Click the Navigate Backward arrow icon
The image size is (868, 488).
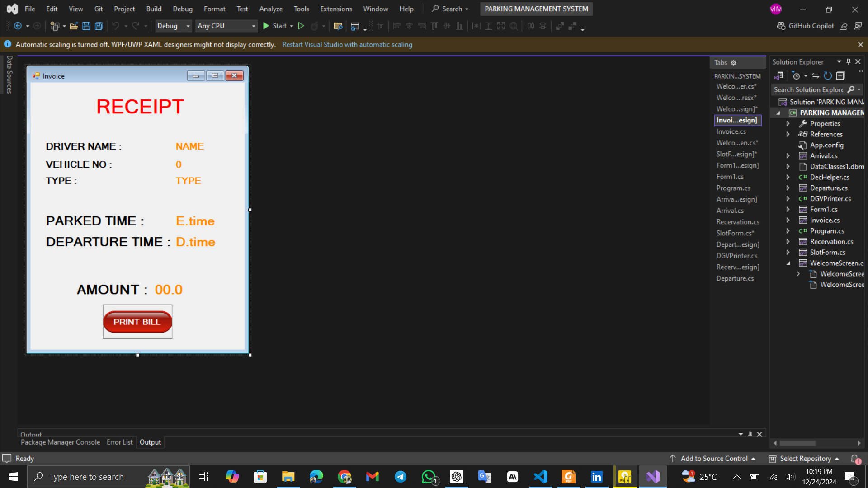tap(18, 26)
